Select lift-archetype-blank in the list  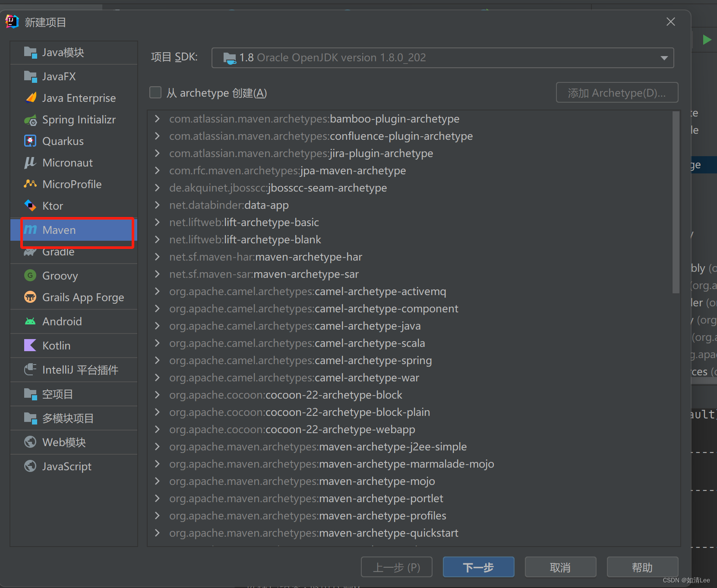(x=245, y=239)
